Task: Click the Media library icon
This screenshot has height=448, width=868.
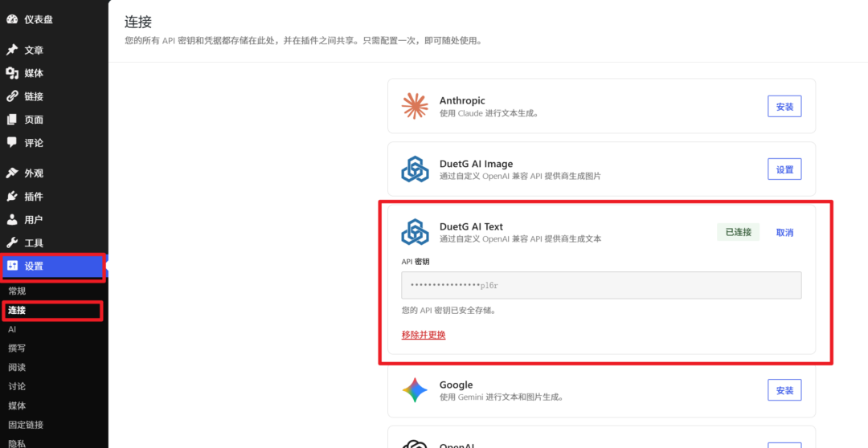Action: pyautogui.click(x=11, y=74)
